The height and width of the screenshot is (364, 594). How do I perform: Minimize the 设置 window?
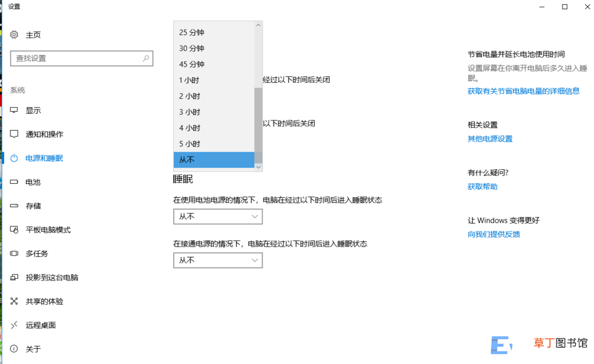(x=542, y=7)
